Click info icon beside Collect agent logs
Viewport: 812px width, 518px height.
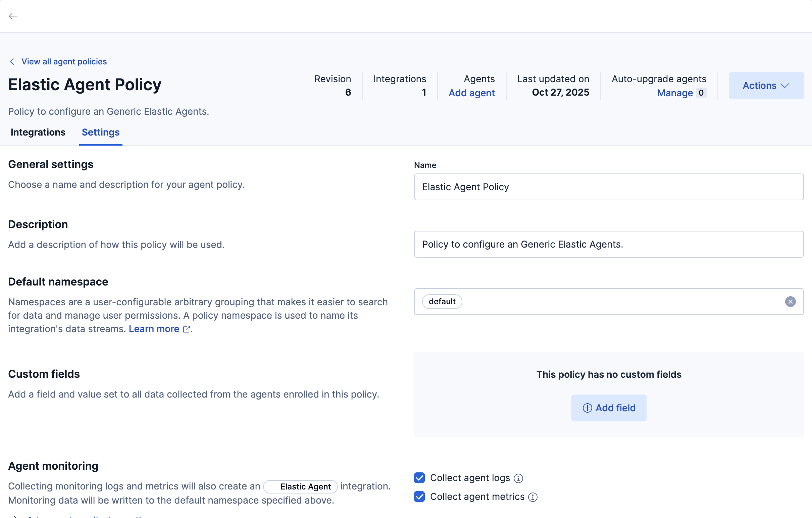coord(518,478)
